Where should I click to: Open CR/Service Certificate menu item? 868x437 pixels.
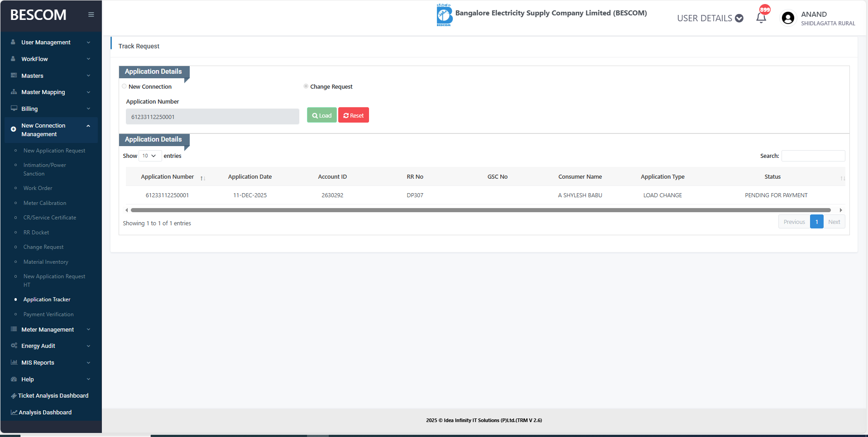[50, 218]
